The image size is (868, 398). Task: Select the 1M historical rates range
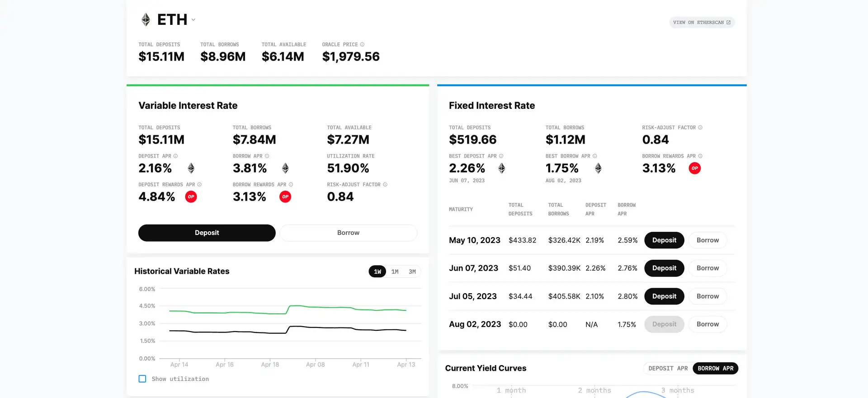click(395, 272)
